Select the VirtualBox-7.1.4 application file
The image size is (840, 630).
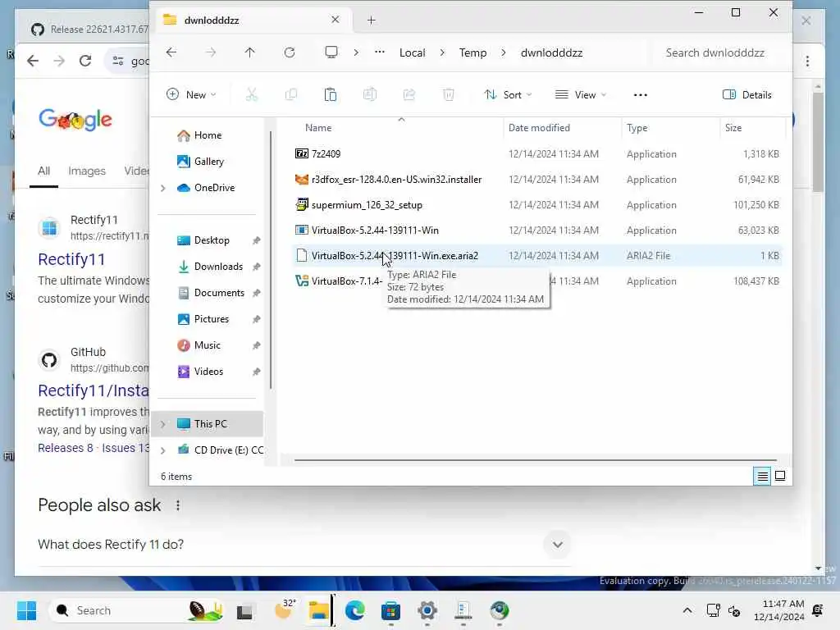click(x=537, y=281)
